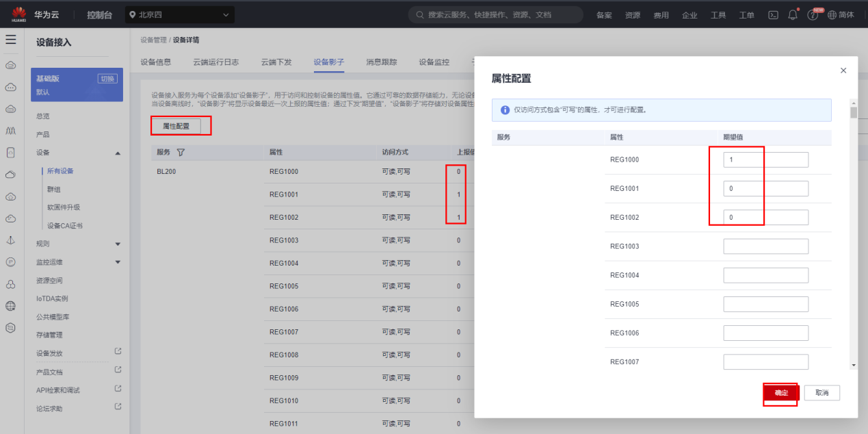This screenshot has width=868, height=434.
Task: Close the 属性配置 dialog with X
Action: [x=843, y=71]
